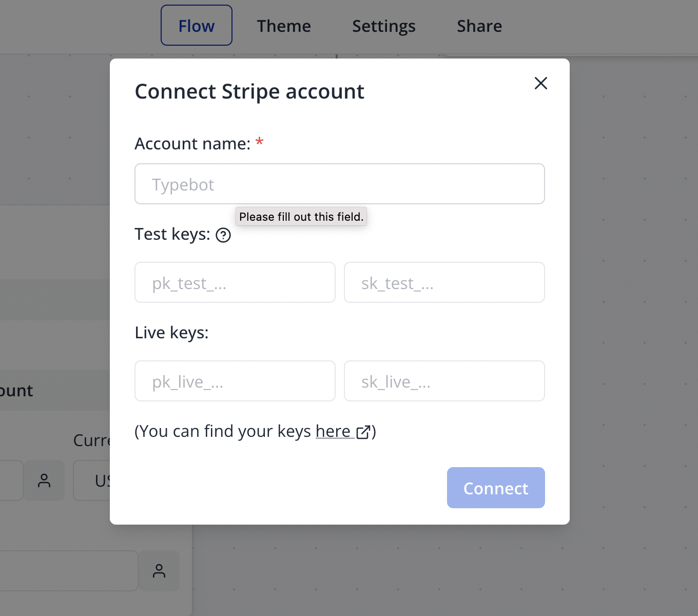Click the variable picker icon next to currency
The image size is (698, 616).
pyautogui.click(x=45, y=480)
